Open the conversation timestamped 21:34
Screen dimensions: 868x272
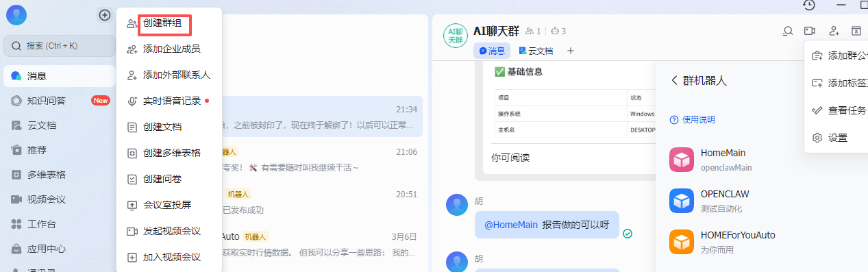point(322,116)
